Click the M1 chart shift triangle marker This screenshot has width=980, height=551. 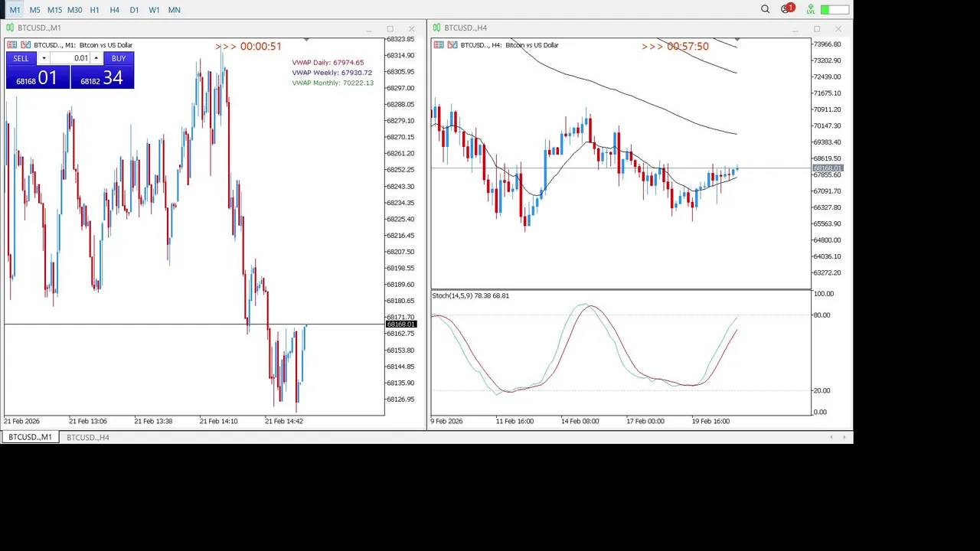click(x=306, y=40)
